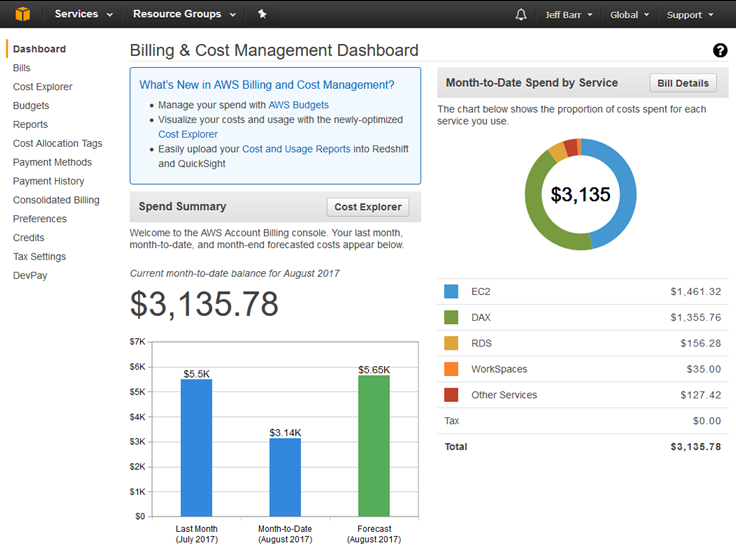
Task: Click the help question mark icon
Action: (x=720, y=51)
